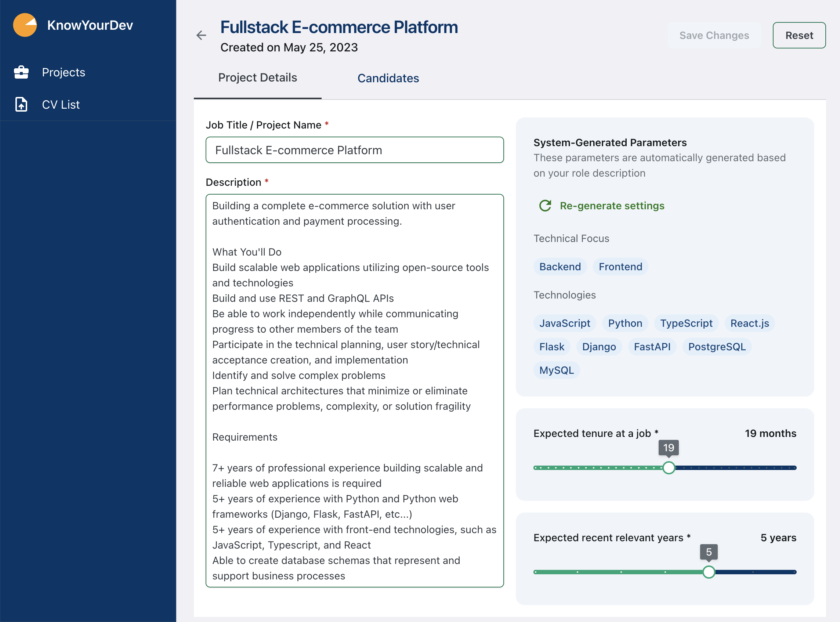
Task: Deselect the PostgreSQL technology chip
Action: tap(717, 347)
